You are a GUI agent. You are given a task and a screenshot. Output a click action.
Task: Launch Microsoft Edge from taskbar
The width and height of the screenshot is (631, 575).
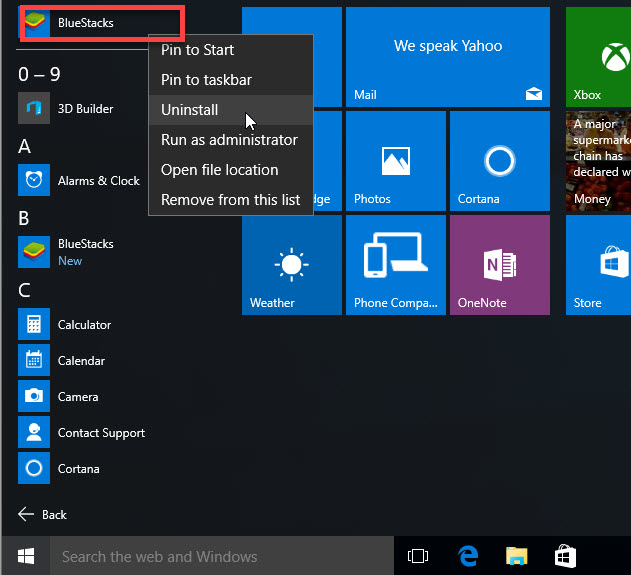[468, 556]
